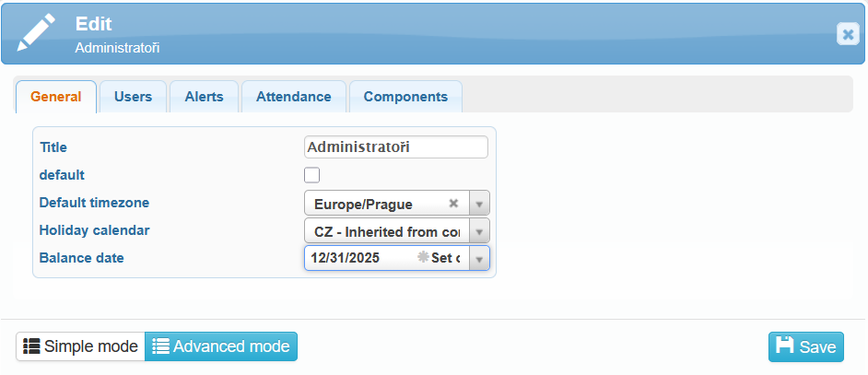
Task: Expand the Default timezone dropdown arrow
Action: click(479, 204)
